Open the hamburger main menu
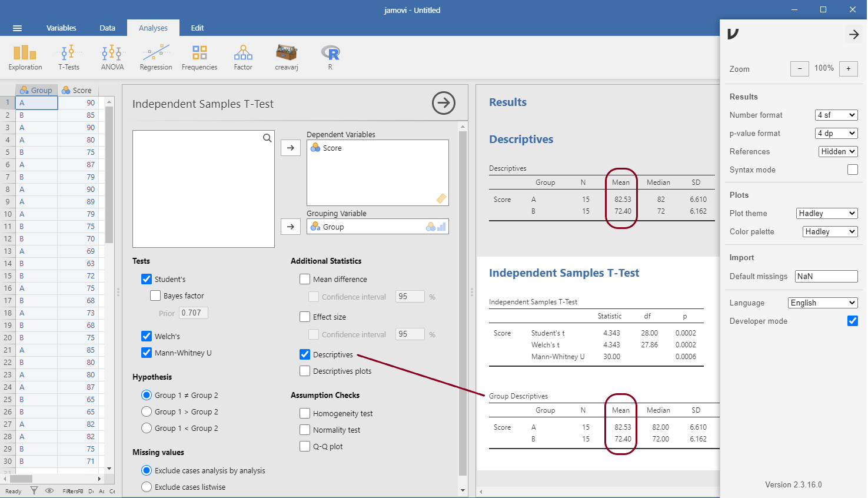 click(x=17, y=28)
